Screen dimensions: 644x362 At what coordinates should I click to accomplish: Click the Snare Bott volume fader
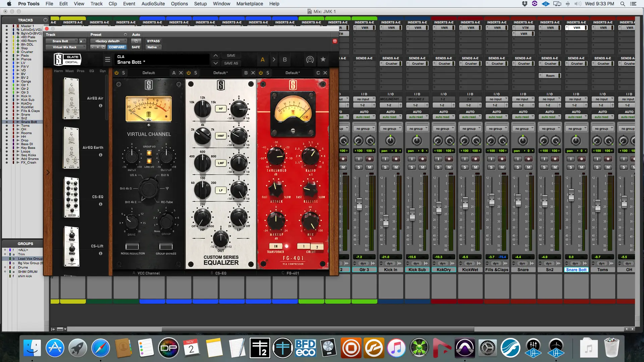[571, 194]
